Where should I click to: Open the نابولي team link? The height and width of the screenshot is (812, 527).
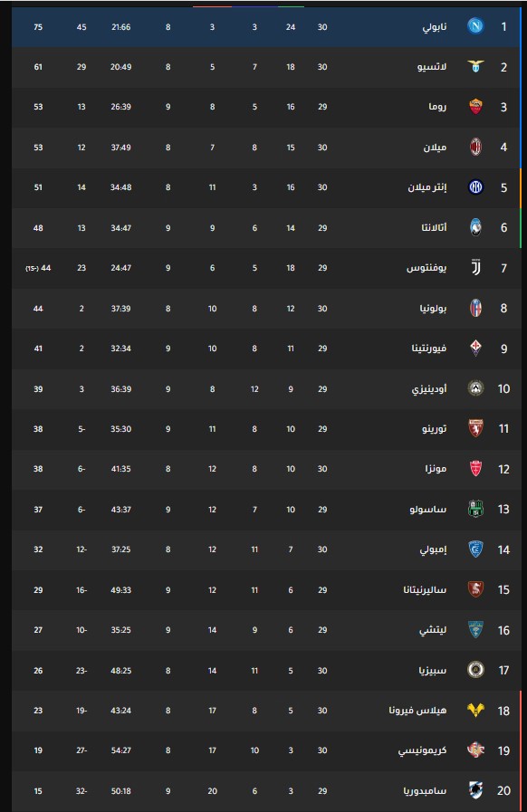[x=435, y=26]
